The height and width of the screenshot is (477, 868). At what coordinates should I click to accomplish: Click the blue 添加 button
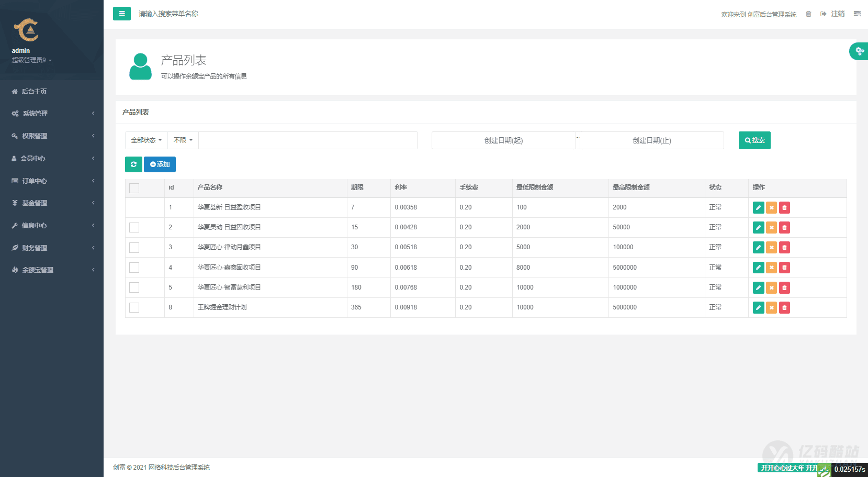160,164
